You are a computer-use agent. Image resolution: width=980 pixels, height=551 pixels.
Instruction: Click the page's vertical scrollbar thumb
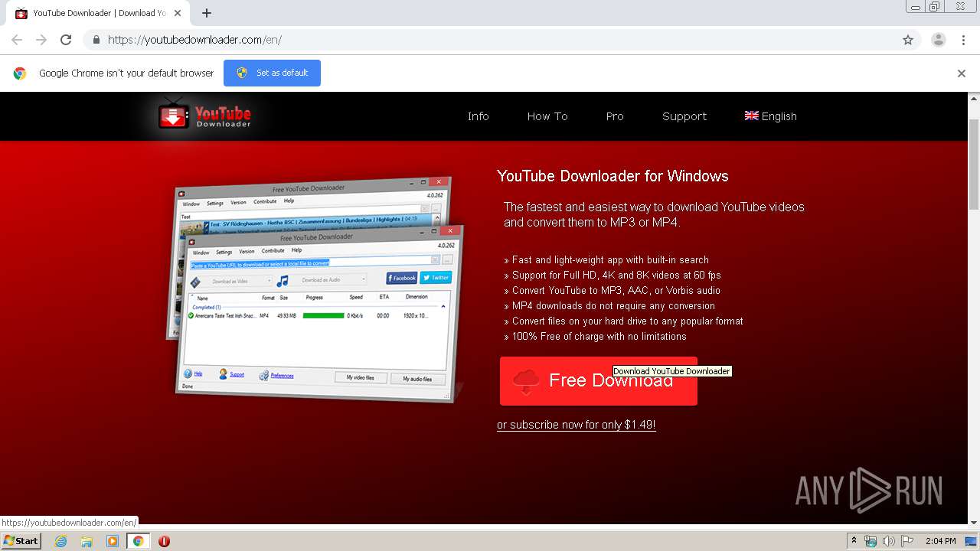(x=974, y=165)
